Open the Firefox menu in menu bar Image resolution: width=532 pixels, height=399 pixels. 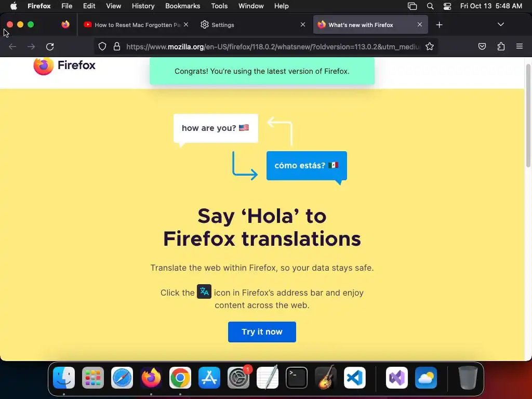point(39,6)
